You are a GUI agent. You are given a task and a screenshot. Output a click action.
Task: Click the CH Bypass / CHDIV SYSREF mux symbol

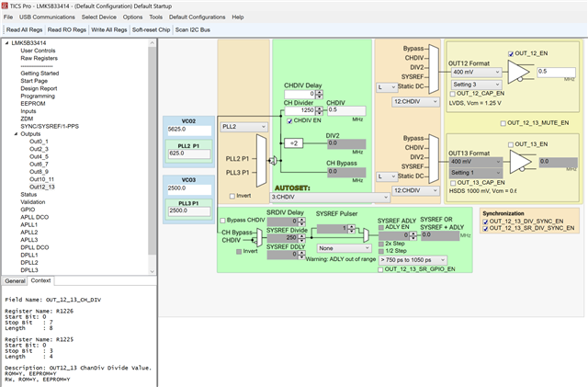(259, 237)
